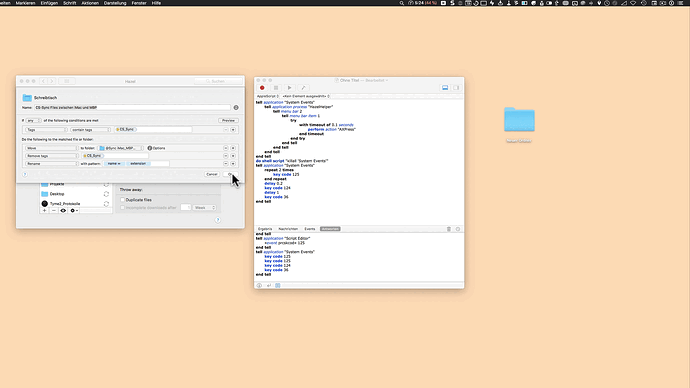690x388 pixels.
Task: Enable the 'Duplicate files' checkbox
Action: click(x=123, y=200)
